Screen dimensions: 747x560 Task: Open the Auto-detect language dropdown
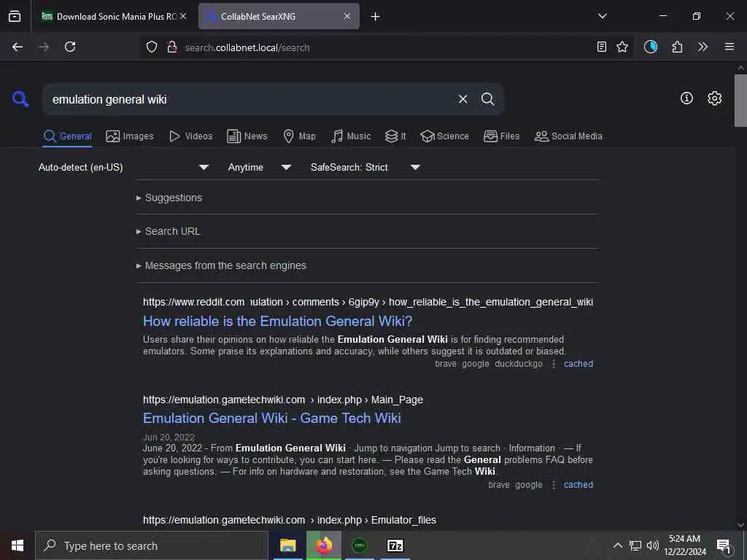point(124,167)
